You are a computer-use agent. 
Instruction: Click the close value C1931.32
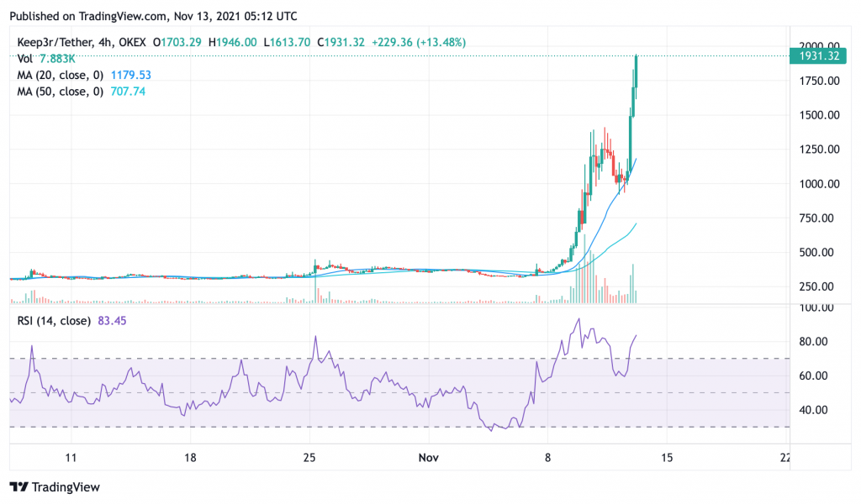[x=341, y=42]
